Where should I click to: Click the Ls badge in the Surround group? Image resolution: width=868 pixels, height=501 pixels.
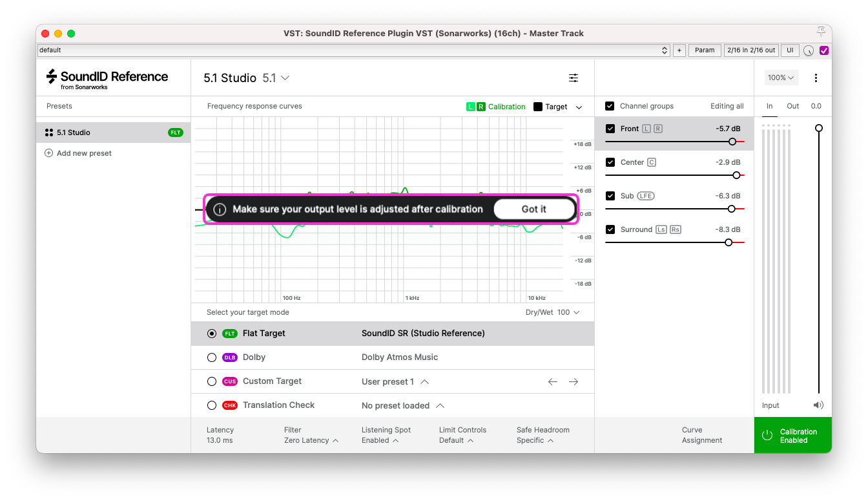[x=661, y=229]
